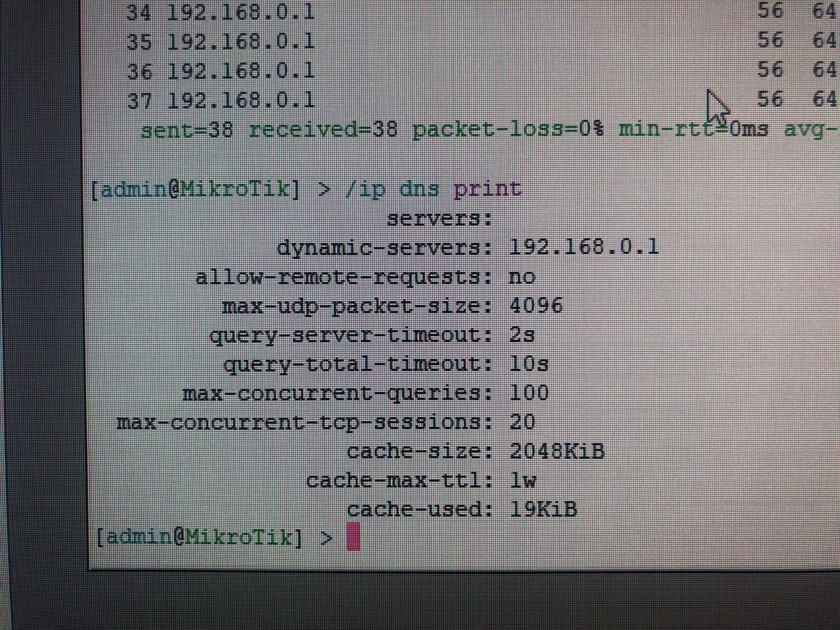This screenshot has width=840, height=630.
Task: Click query-server-timeout value 2s
Action: (x=522, y=334)
